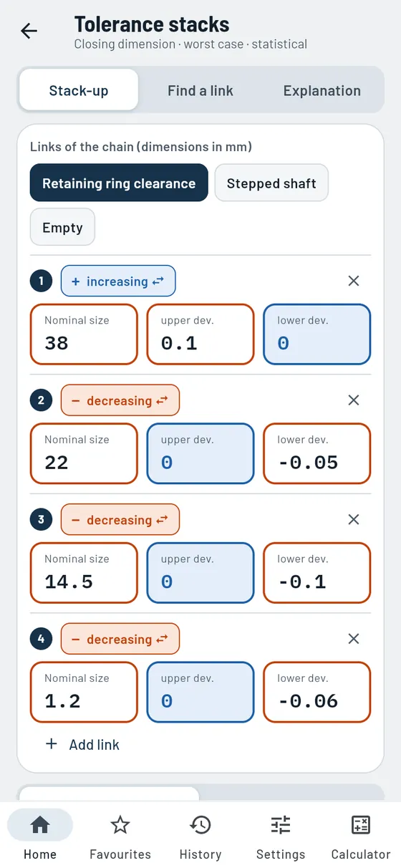401x868 pixels.
Task: Select the Empty preset
Action: tap(62, 227)
